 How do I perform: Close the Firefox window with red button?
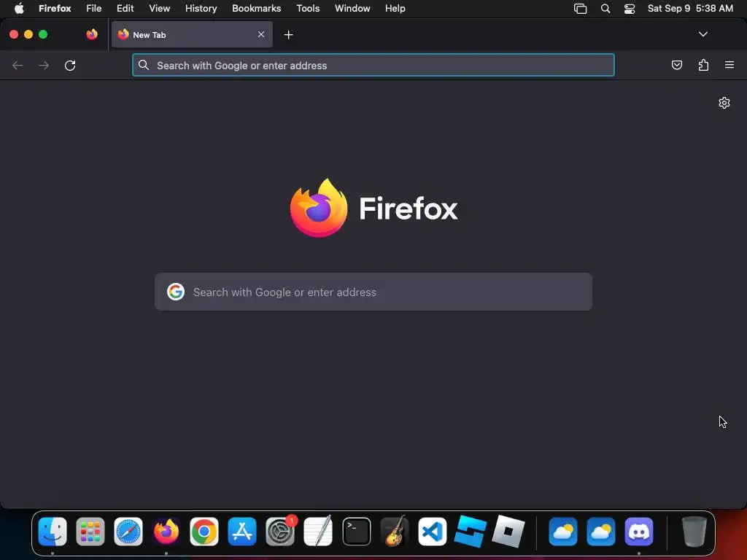tap(14, 34)
